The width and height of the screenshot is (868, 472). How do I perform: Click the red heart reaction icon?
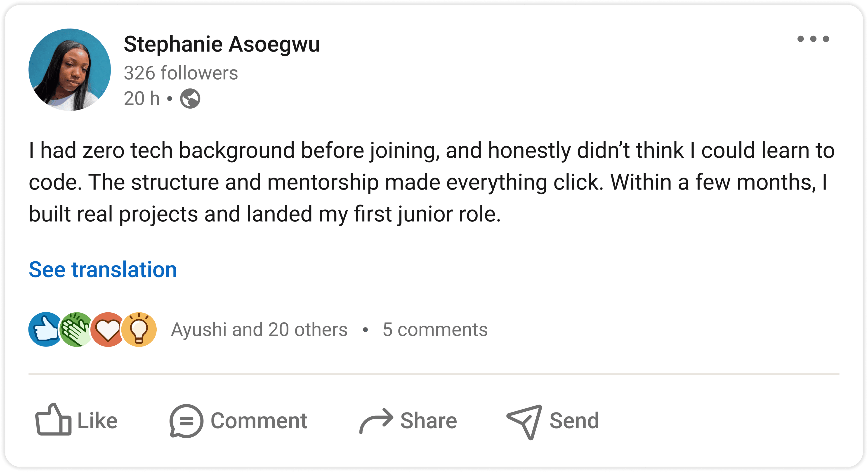(x=108, y=329)
